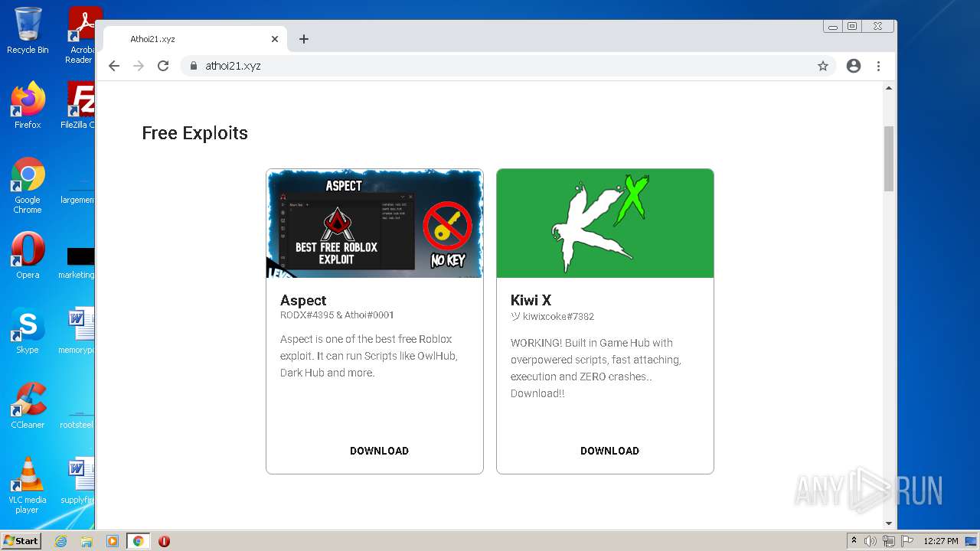Bookmark this page with the star icon
The height and width of the screenshot is (551, 980).
823,66
